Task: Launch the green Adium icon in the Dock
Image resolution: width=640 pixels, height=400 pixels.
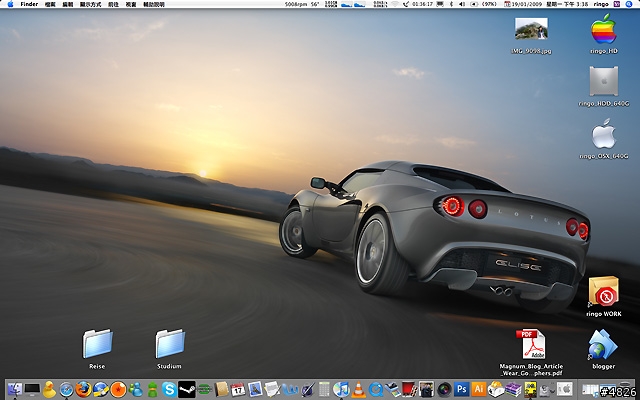Action: point(152,389)
